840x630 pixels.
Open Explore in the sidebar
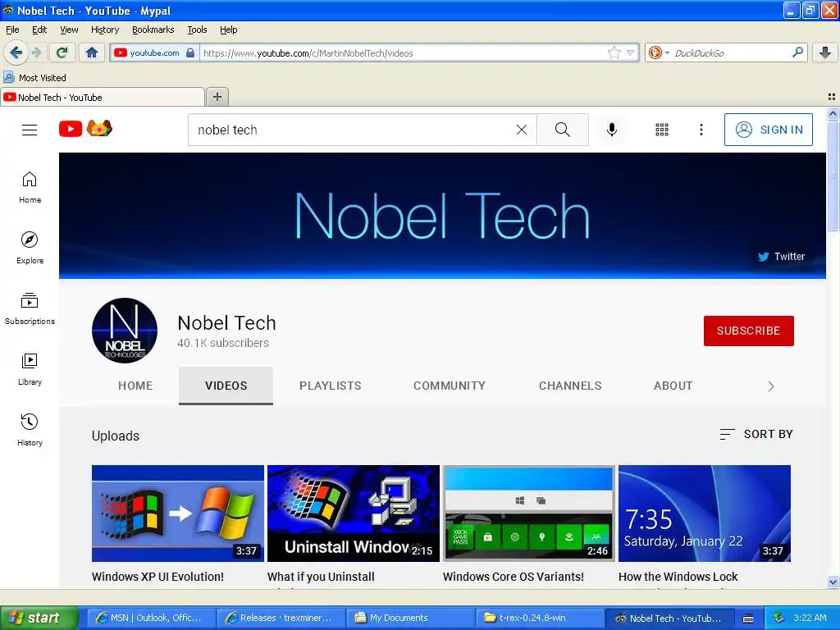point(30,248)
